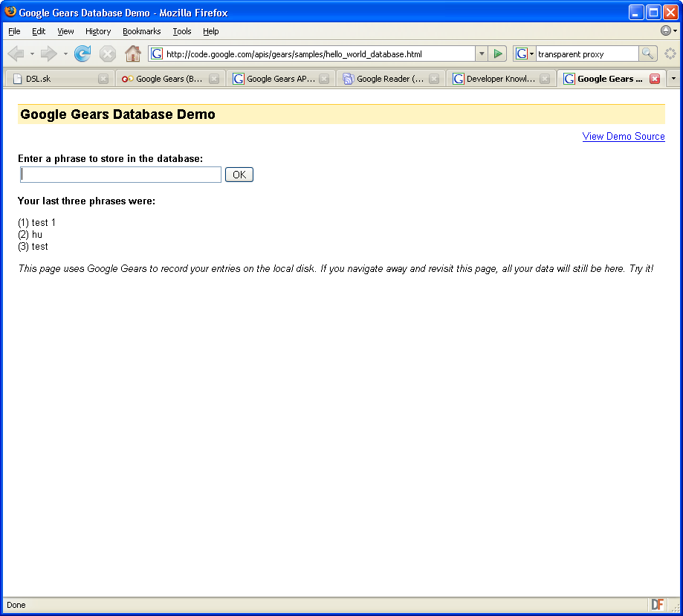Image resolution: width=683 pixels, height=616 pixels.
Task: Open the View Demo Source link
Action: pos(624,137)
